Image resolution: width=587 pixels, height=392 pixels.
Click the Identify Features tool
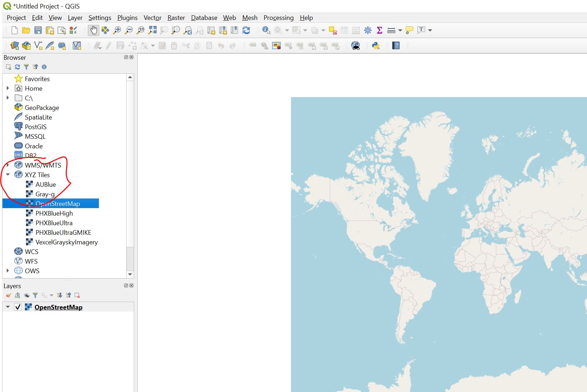[266, 30]
